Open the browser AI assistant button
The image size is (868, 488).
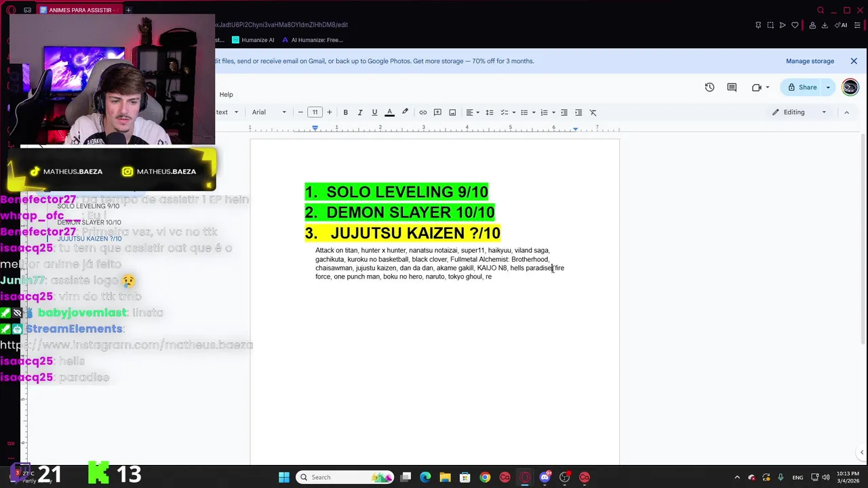tap(842, 25)
